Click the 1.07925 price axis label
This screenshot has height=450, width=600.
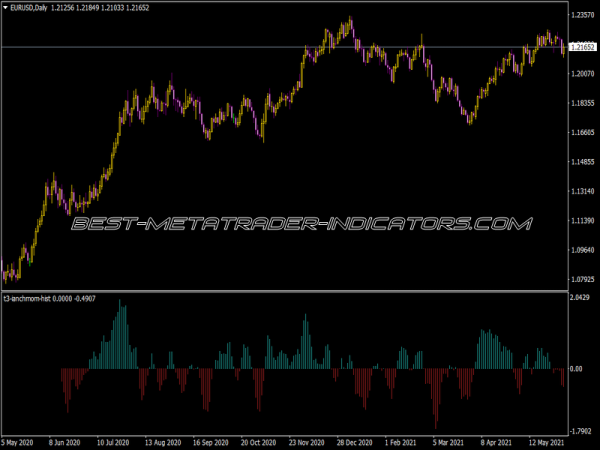(581, 279)
